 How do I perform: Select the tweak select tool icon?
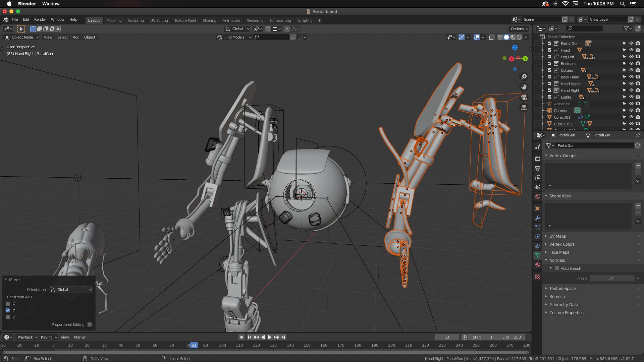click(x=21, y=29)
